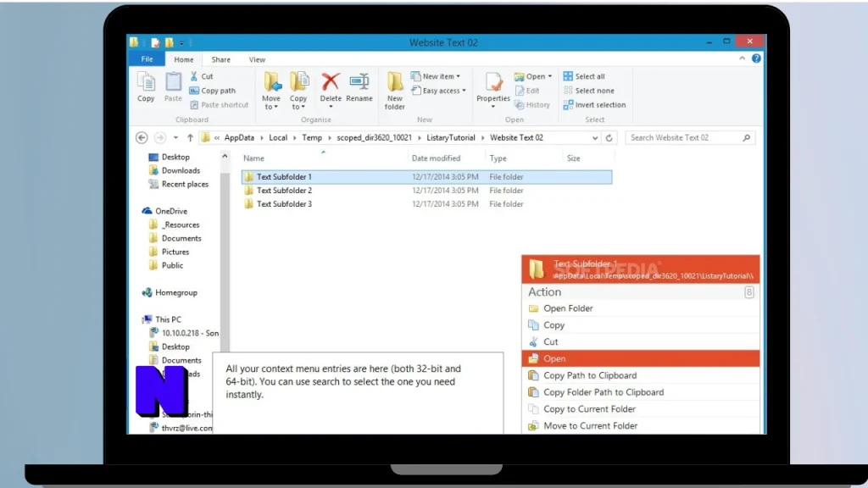The width and height of the screenshot is (868, 488).
Task: Open the recent locations dropdown arrow
Action: pyautogui.click(x=175, y=138)
